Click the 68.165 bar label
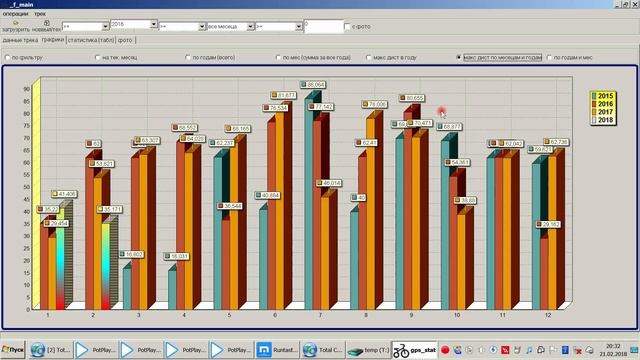This screenshot has height=360, width=640. (x=238, y=129)
